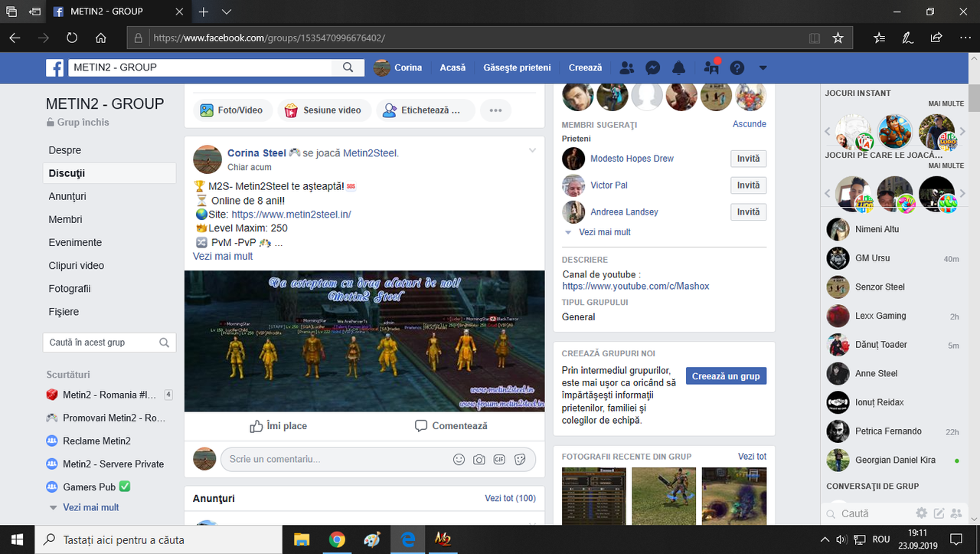Open Reclame Metin2 shortcut
Screen dimensions: 980x554
click(96, 441)
